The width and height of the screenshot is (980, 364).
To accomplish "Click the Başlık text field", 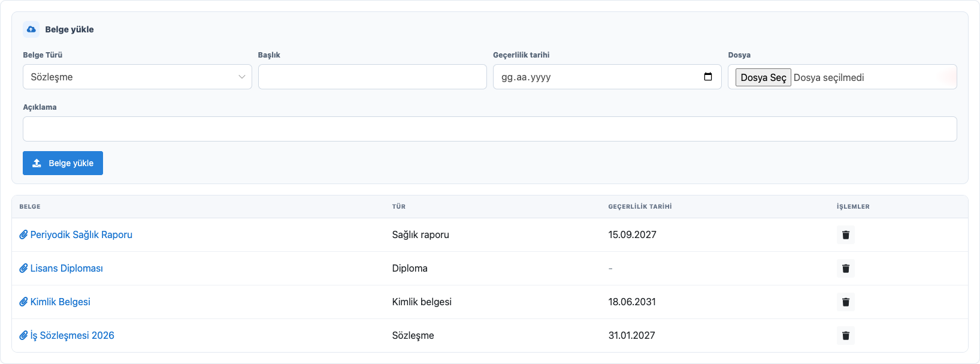I will click(x=372, y=77).
